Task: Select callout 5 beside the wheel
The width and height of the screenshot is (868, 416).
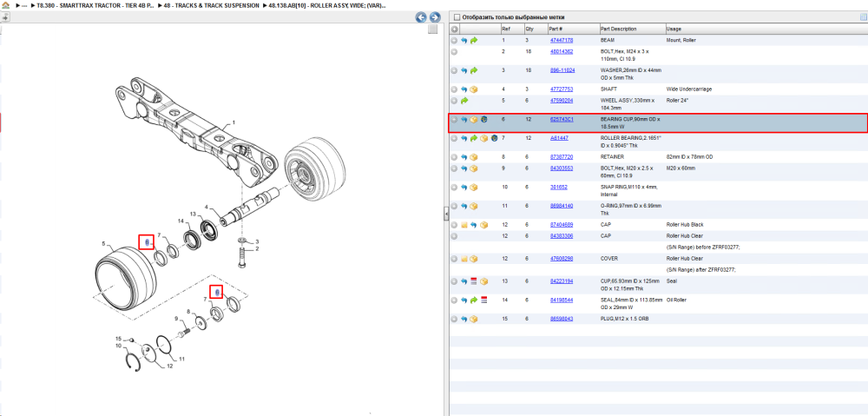Action: click(103, 243)
